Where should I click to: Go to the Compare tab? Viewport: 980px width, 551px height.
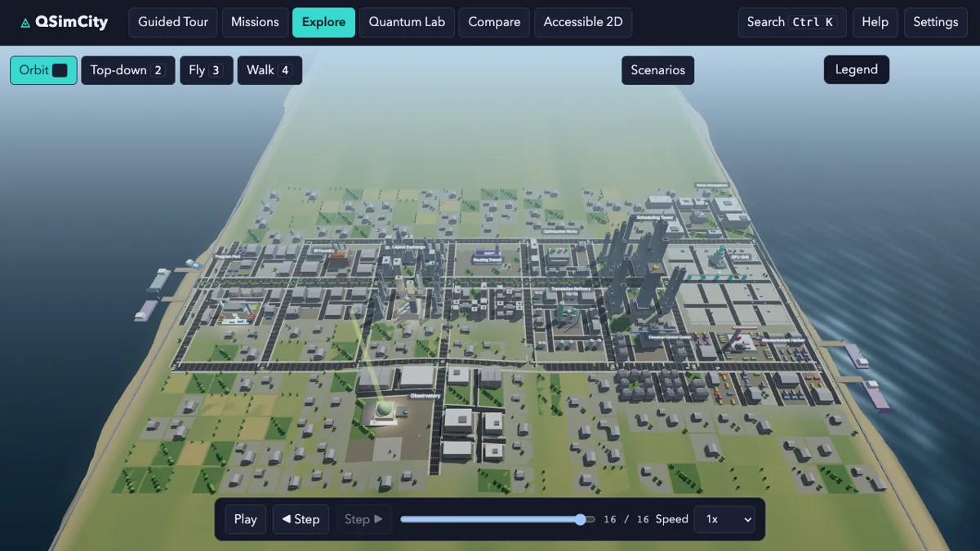click(494, 22)
